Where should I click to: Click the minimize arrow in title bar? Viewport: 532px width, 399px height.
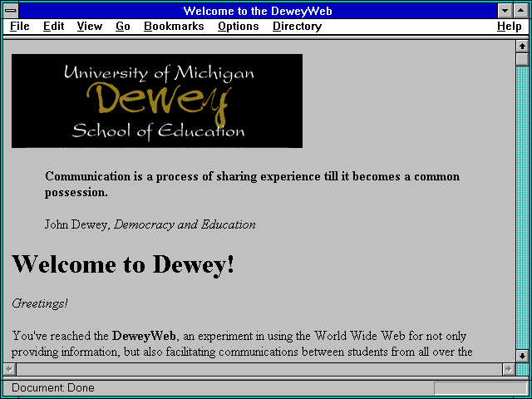click(505, 11)
